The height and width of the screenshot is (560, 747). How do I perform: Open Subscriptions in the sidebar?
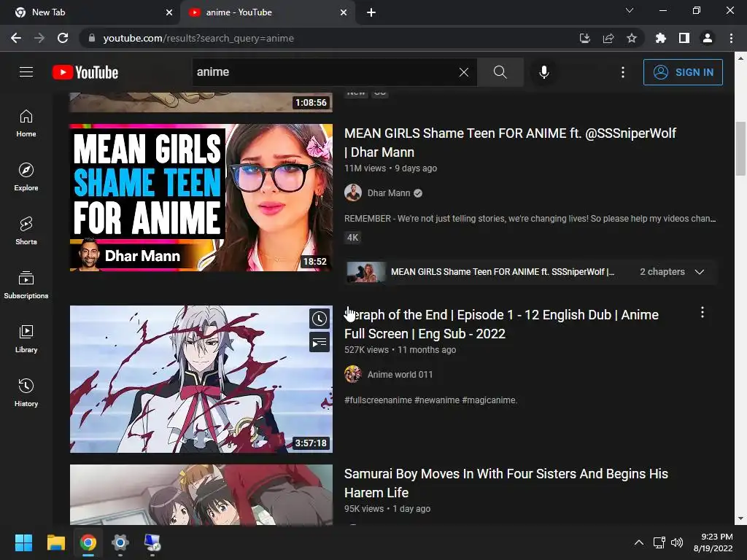26,285
